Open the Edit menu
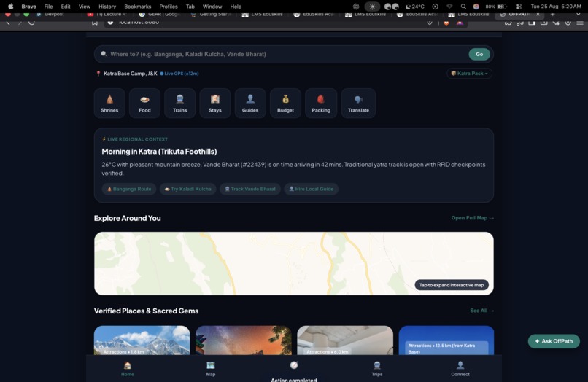This screenshot has width=588, height=382. click(x=66, y=7)
